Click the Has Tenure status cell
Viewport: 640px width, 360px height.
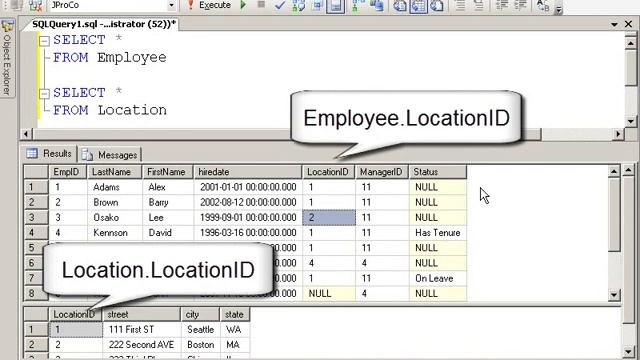click(438, 233)
